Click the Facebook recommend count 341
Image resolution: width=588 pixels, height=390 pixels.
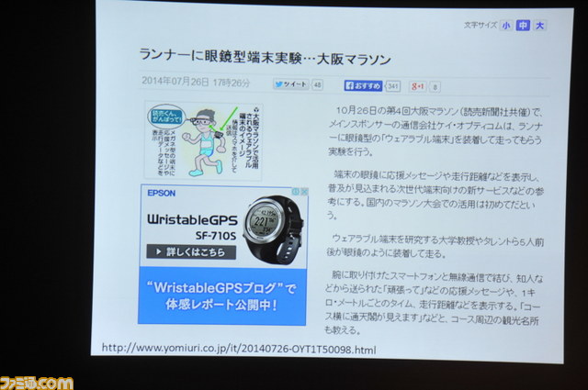point(392,86)
